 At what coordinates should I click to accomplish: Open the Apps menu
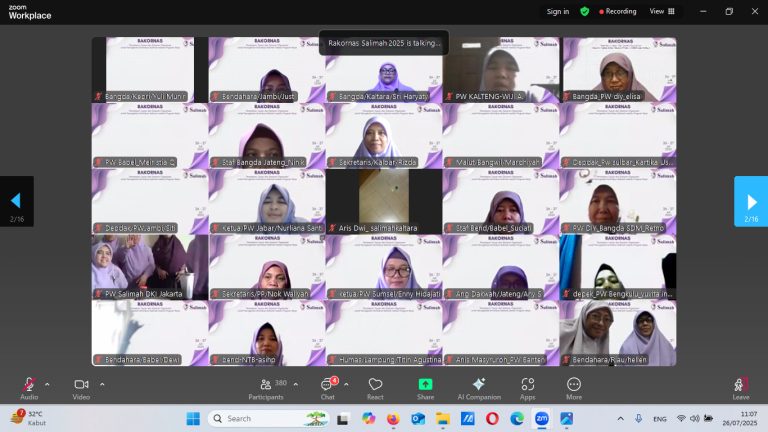528,389
